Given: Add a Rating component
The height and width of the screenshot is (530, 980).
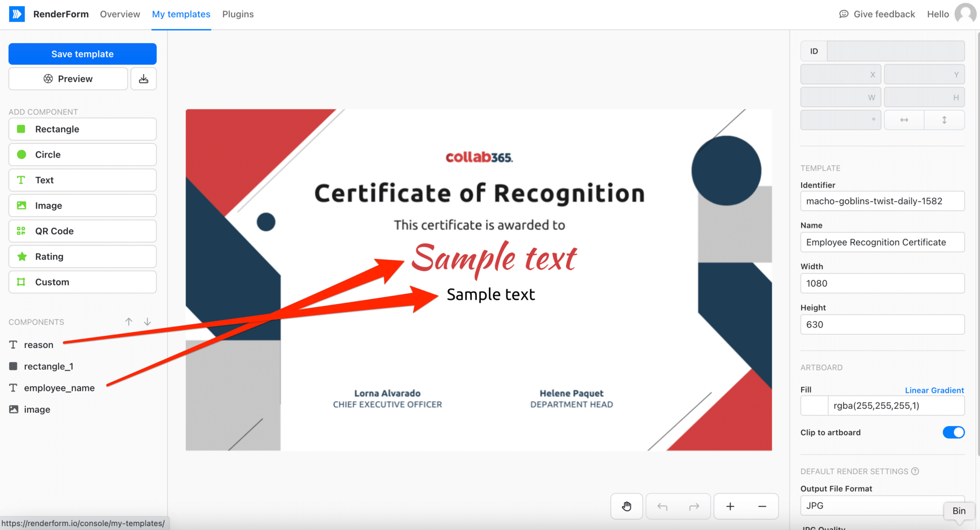Looking at the screenshot, I should point(82,256).
